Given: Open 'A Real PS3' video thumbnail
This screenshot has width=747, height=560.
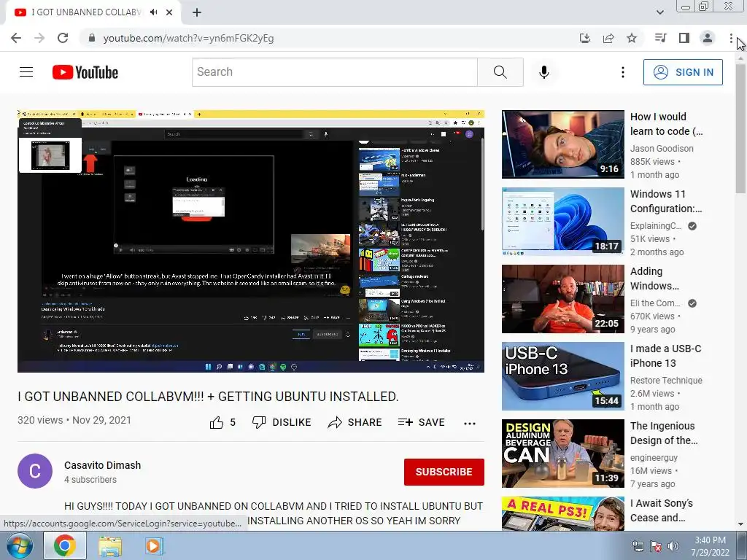Looking at the screenshot, I should [562, 513].
